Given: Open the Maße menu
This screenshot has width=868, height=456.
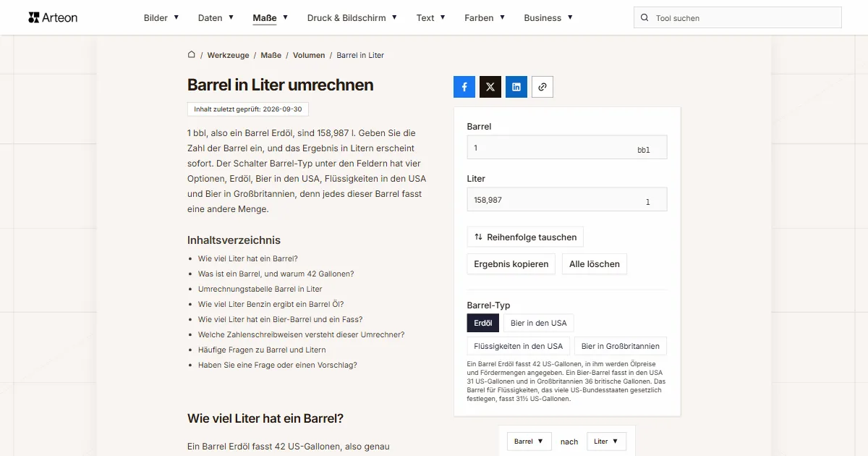Looking at the screenshot, I should click(271, 18).
